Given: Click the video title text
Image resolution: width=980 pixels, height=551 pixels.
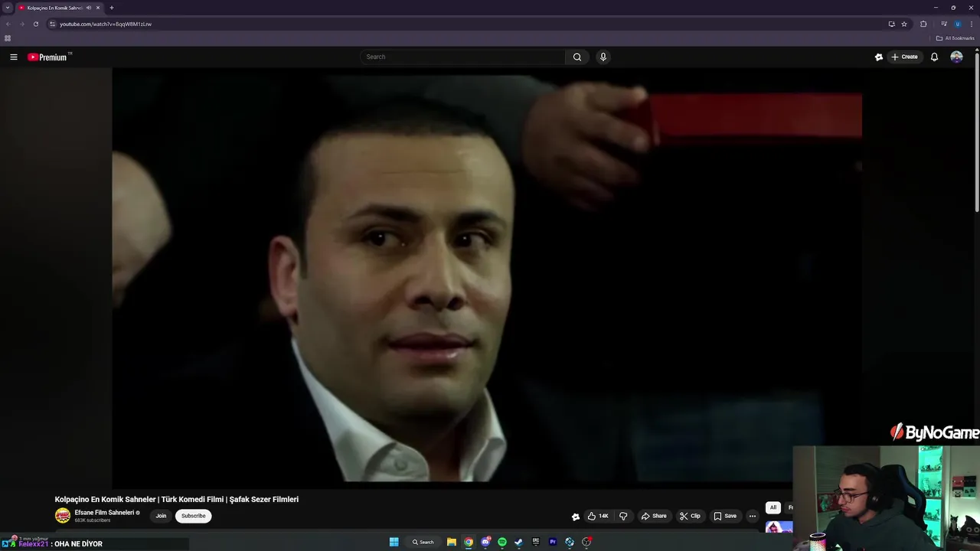Looking at the screenshot, I should coord(177,499).
